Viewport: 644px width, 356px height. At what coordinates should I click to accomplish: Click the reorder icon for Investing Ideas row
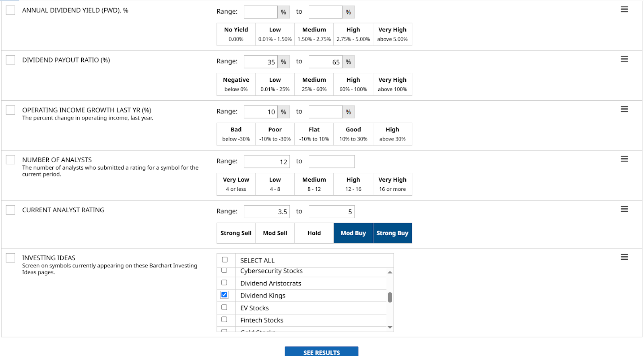[x=624, y=257]
